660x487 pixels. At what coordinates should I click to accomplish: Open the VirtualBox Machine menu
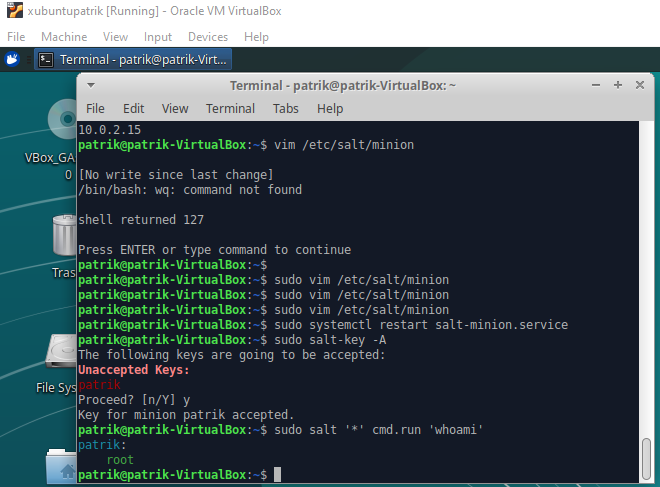pyautogui.click(x=64, y=37)
